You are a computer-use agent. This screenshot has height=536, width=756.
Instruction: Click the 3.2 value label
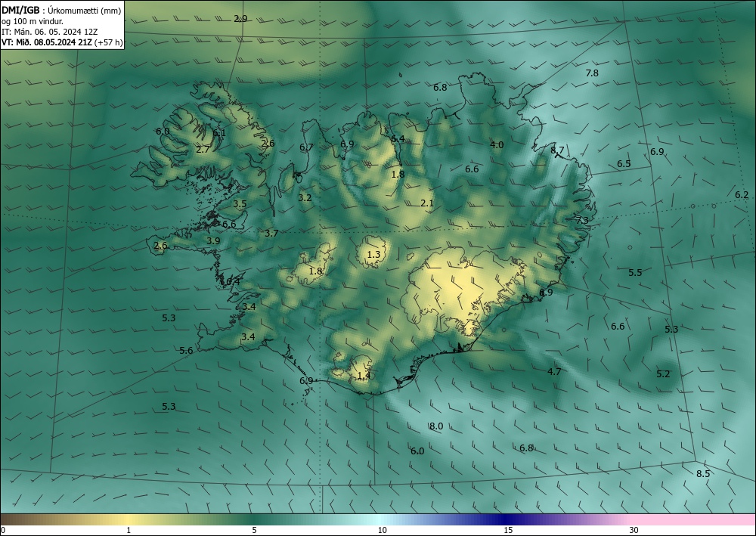pyautogui.click(x=305, y=198)
